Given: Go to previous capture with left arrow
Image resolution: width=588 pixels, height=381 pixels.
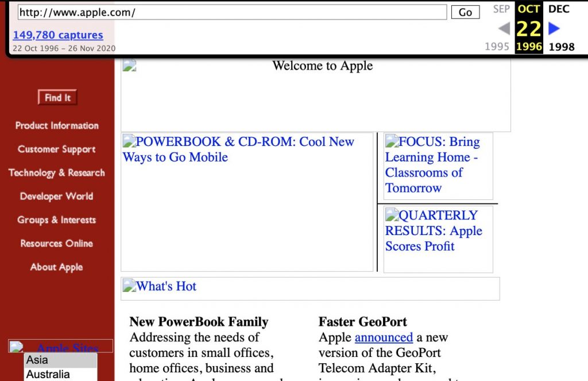Looking at the screenshot, I should [x=504, y=29].
